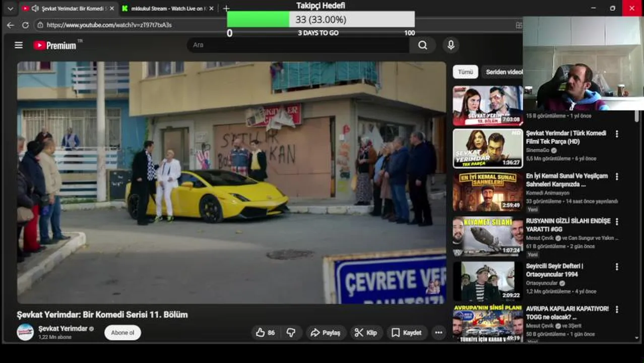Image resolution: width=644 pixels, height=363 pixels.
Task: Open the Şevkat Yerimdar channel name link
Action: tap(63, 329)
